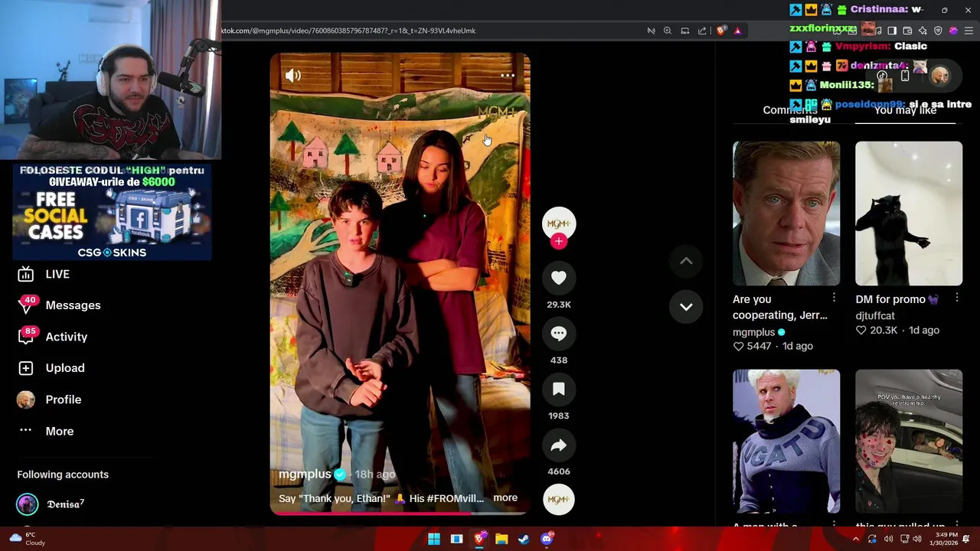
Task: Expand the caption with 'more'
Action: [x=505, y=497]
